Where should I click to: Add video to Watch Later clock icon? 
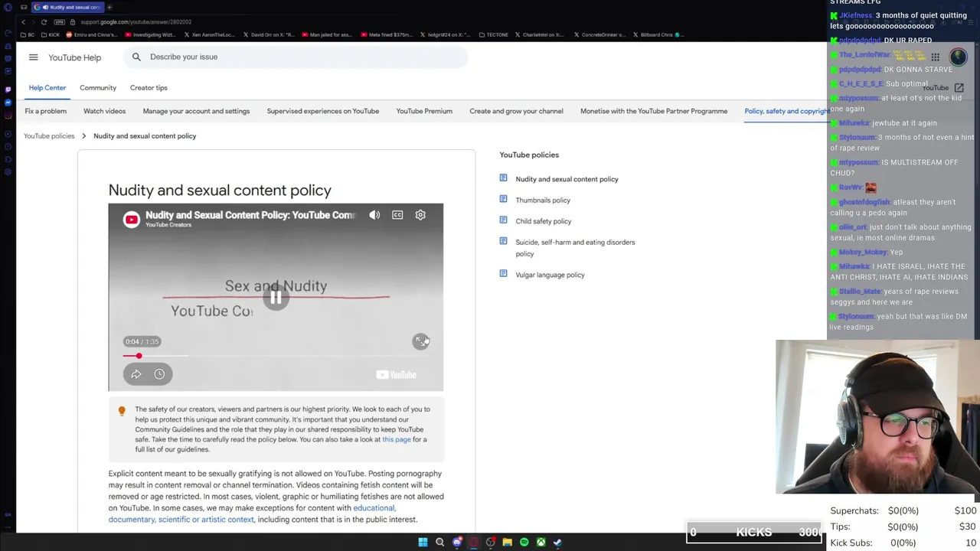coord(159,374)
